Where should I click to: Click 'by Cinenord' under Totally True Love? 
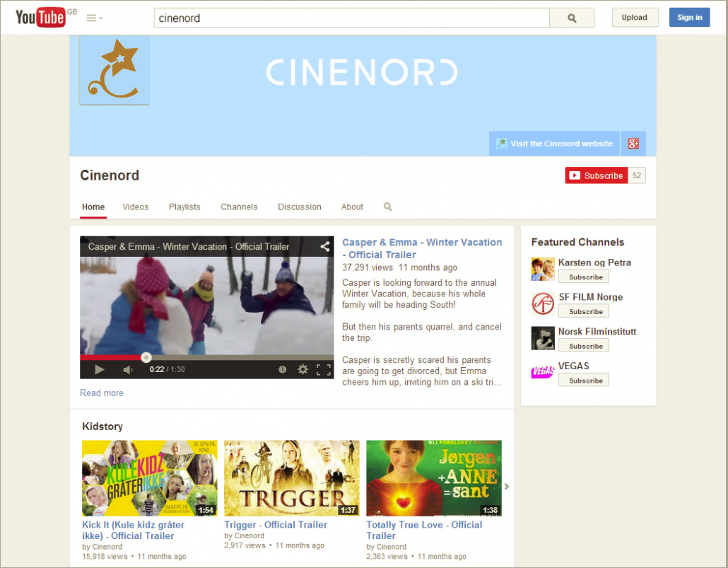(x=387, y=547)
